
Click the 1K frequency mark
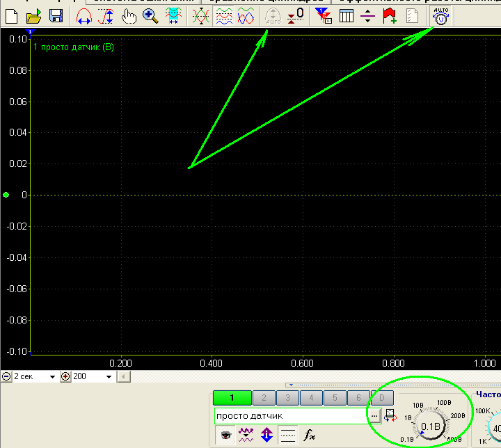click(483, 441)
